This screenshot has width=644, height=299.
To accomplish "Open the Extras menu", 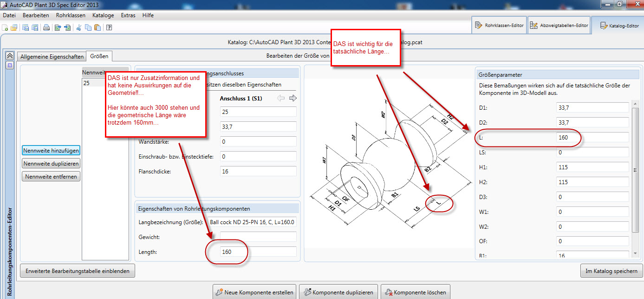I will click(x=128, y=15).
